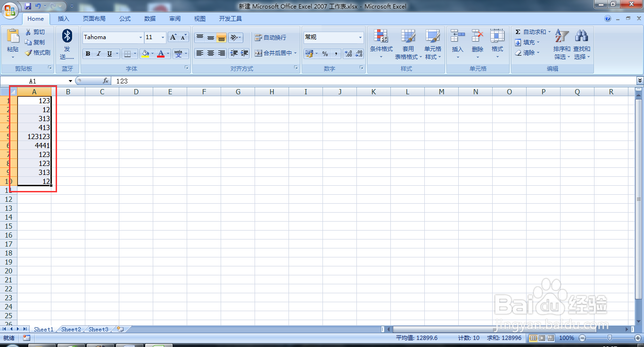Insert cells with 插入
The image size is (644, 347).
(x=457, y=44)
